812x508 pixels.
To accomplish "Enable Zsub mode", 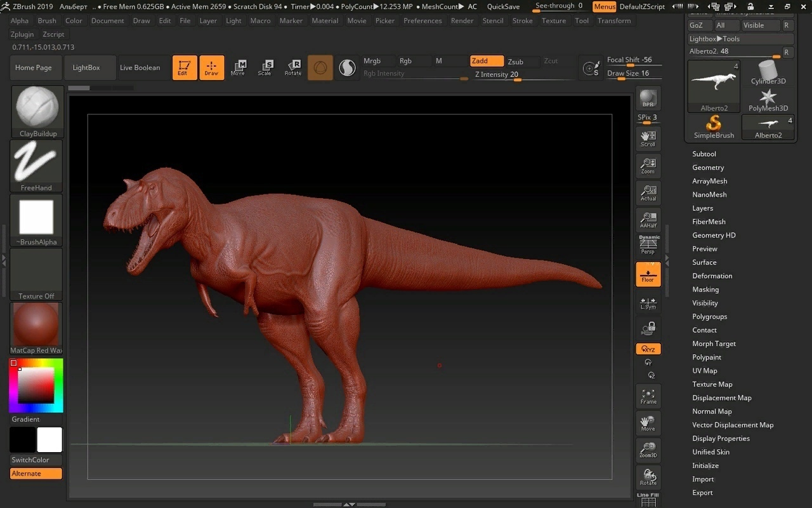I will [521, 62].
